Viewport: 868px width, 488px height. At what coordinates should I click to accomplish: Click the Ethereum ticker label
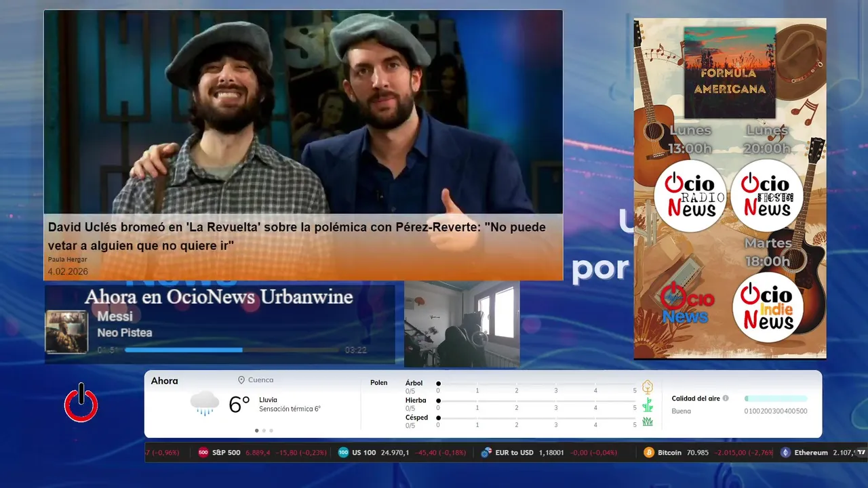coord(811,452)
